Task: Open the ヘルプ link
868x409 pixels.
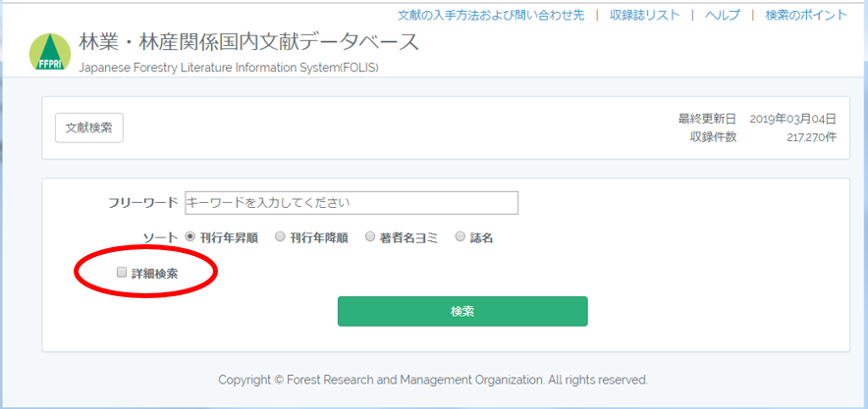Action: [722, 15]
